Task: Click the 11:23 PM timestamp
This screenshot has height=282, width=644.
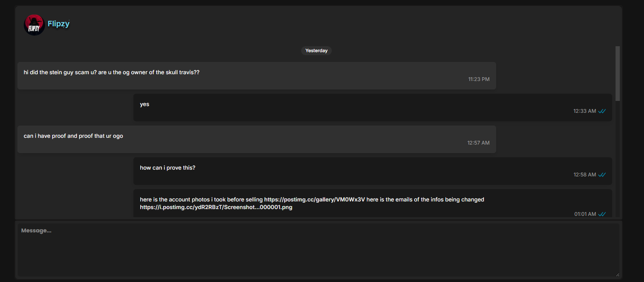Action: click(479, 79)
